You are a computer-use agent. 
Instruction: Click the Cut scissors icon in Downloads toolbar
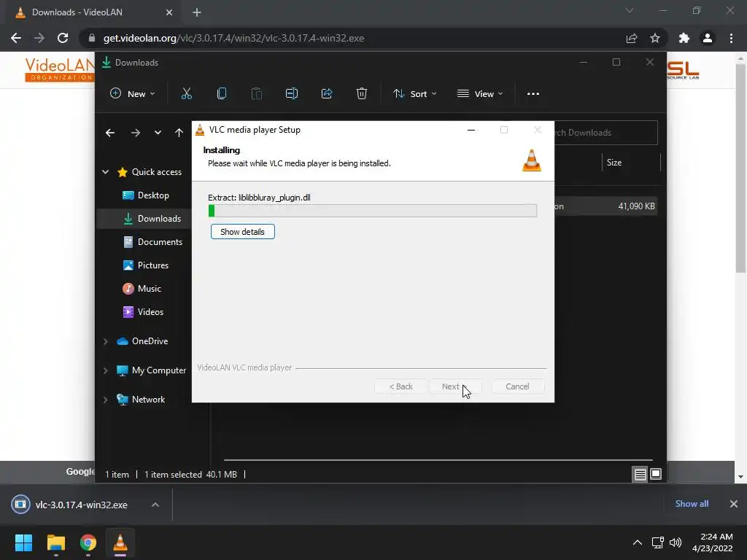coord(186,94)
